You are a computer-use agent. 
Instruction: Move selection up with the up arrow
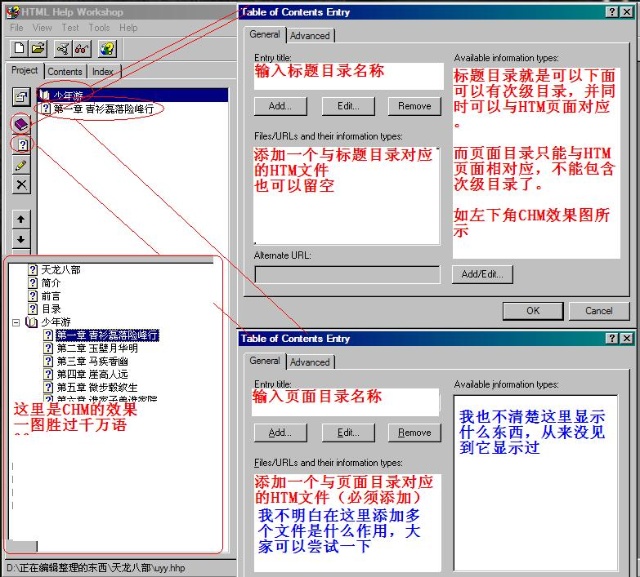(21, 218)
